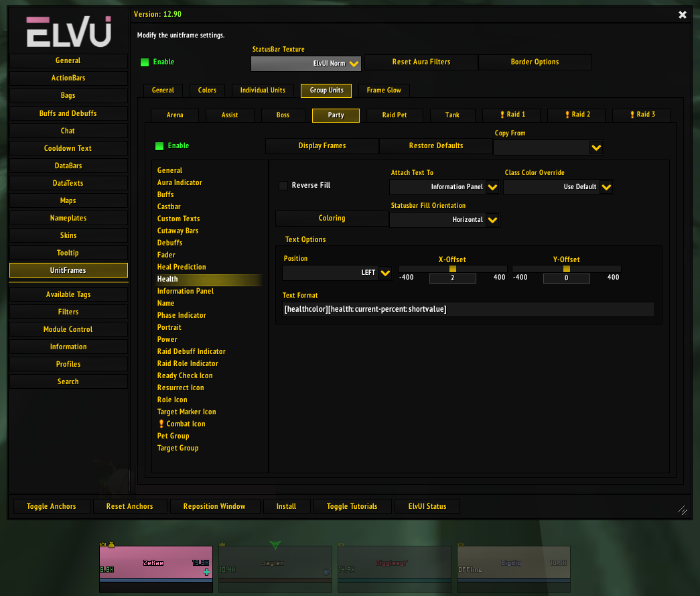Viewport: 700px width, 596px height.
Task: Click the exclamation icon on Raid 1 tab
Action: (502, 115)
